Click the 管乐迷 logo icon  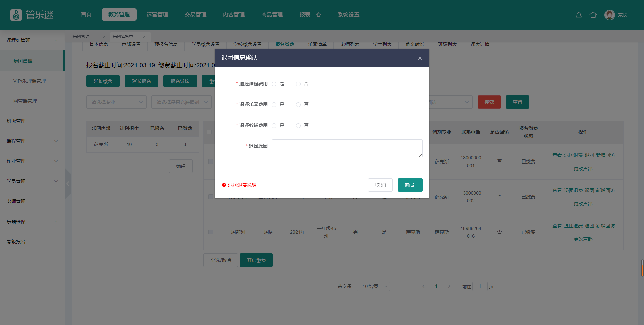point(16,15)
